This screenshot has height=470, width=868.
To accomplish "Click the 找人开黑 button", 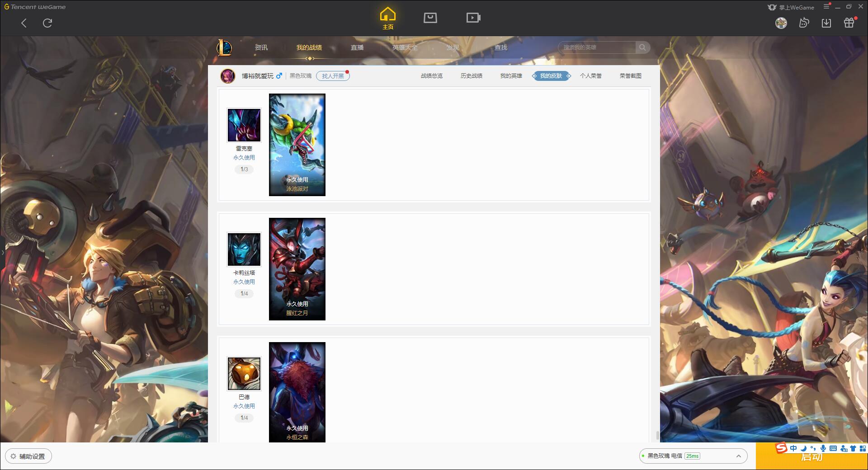I will 333,76.
